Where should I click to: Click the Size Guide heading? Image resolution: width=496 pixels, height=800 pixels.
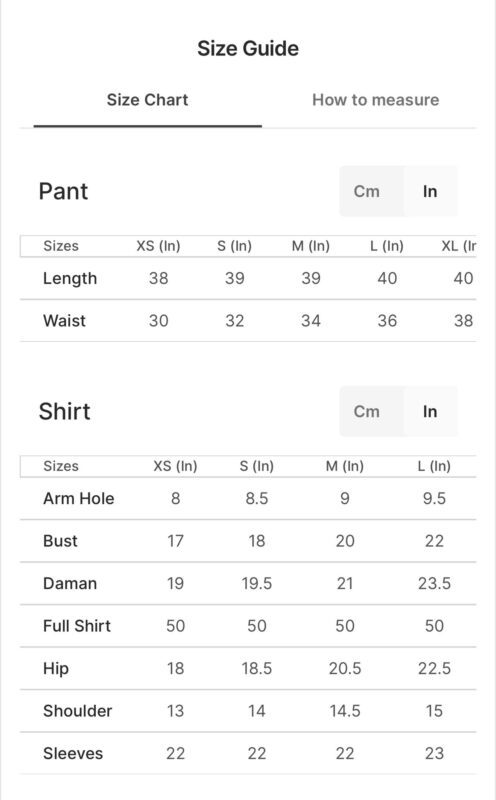(248, 48)
